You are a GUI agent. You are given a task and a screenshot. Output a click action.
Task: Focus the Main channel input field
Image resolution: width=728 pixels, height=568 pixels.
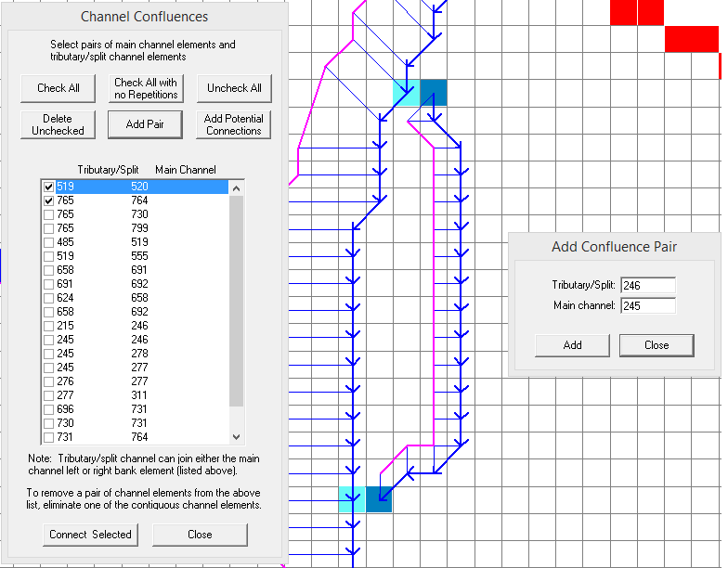click(x=647, y=306)
